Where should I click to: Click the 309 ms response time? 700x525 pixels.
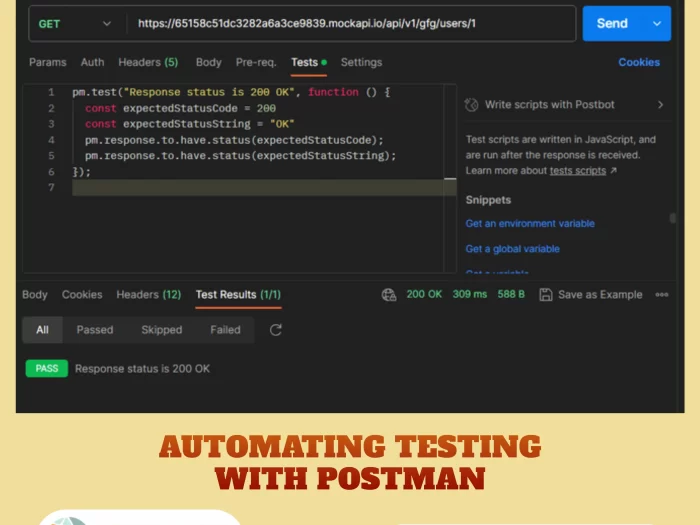(470, 294)
